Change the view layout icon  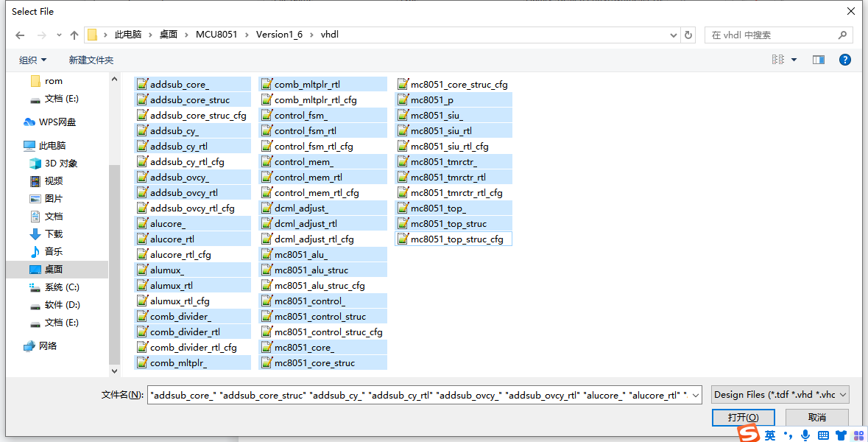777,60
